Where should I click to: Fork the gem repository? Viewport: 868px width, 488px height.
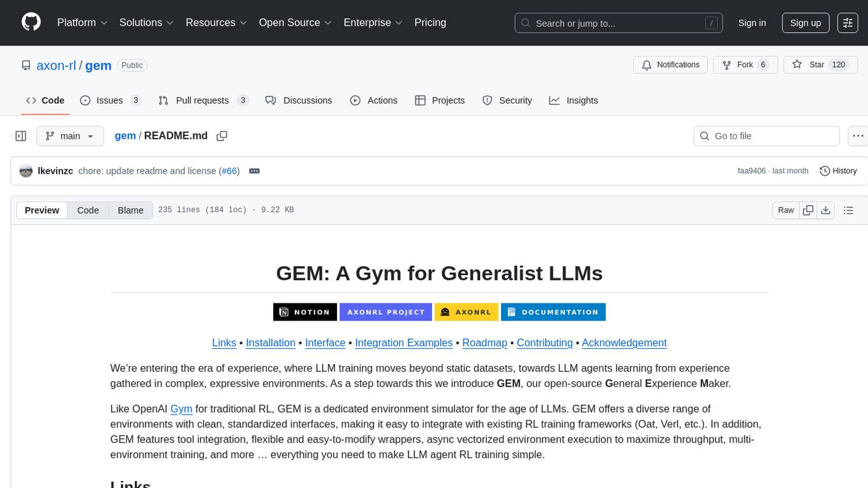[745, 65]
